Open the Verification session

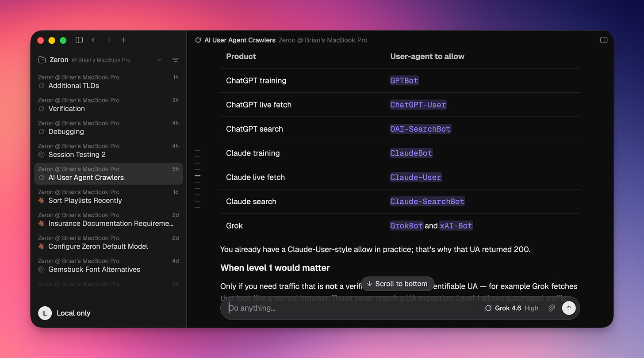tap(108, 104)
